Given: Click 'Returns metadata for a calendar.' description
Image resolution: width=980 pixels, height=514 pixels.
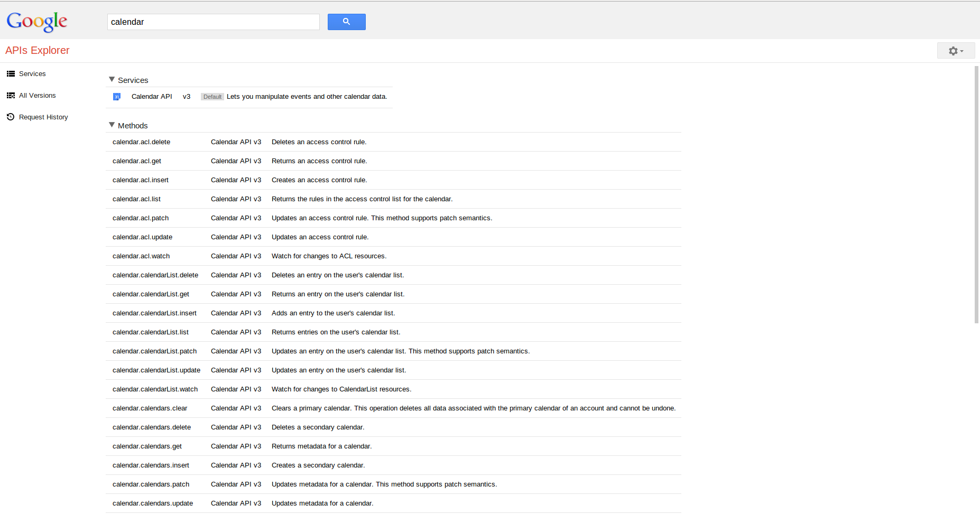Looking at the screenshot, I should click(322, 446).
